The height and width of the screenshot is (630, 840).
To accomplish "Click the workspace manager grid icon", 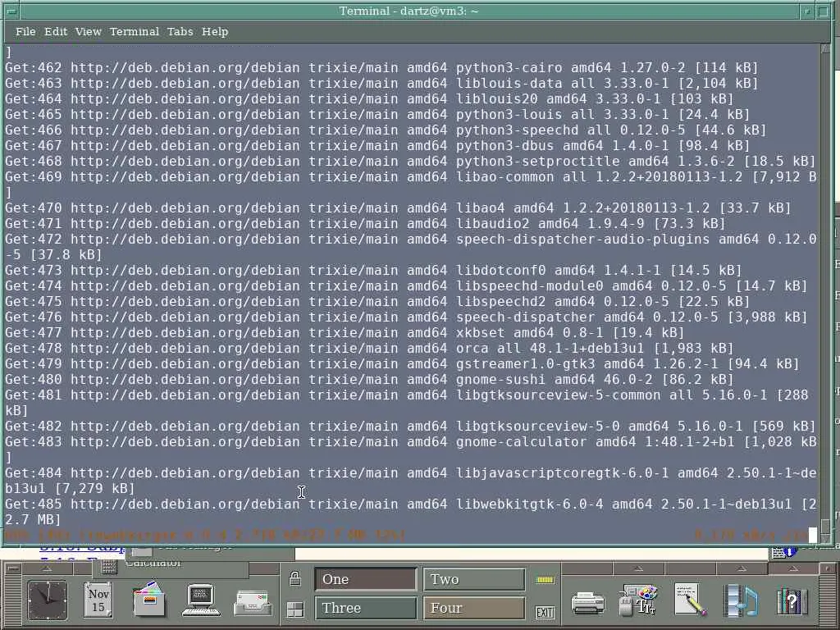I will pyautogui.click(x=295, y=609).
